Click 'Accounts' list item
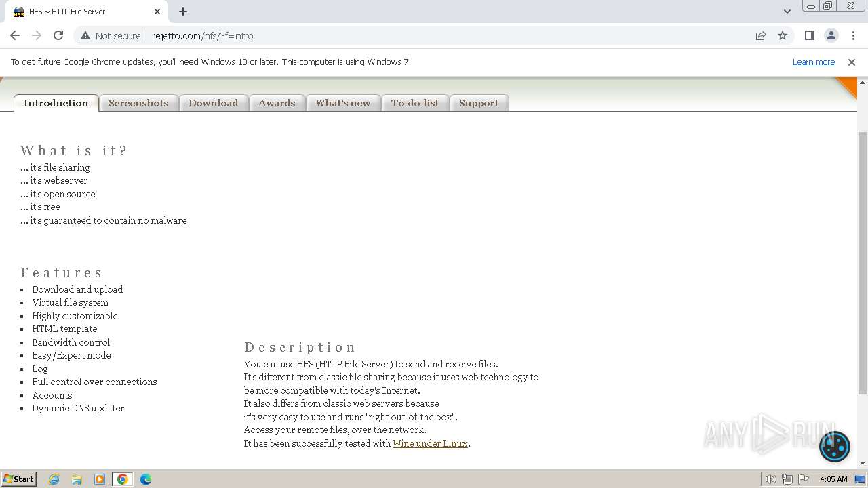This screenshot has width=868, height=488. 52,395
